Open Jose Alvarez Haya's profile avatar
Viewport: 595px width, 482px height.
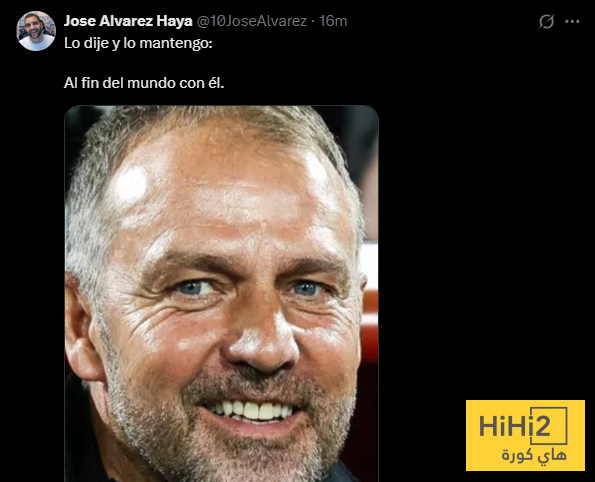point(36,31)
